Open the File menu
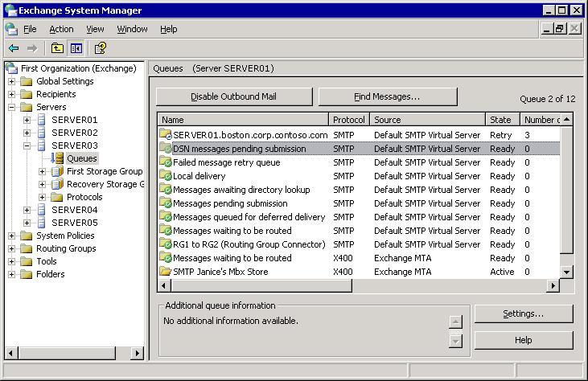Viewport: 588px width, 381px height. coord(30,29)
